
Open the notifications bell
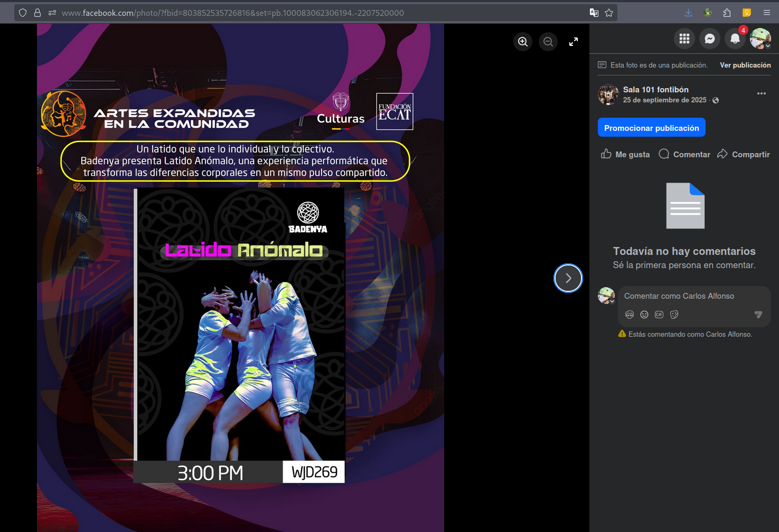click(x=735, y=39)
